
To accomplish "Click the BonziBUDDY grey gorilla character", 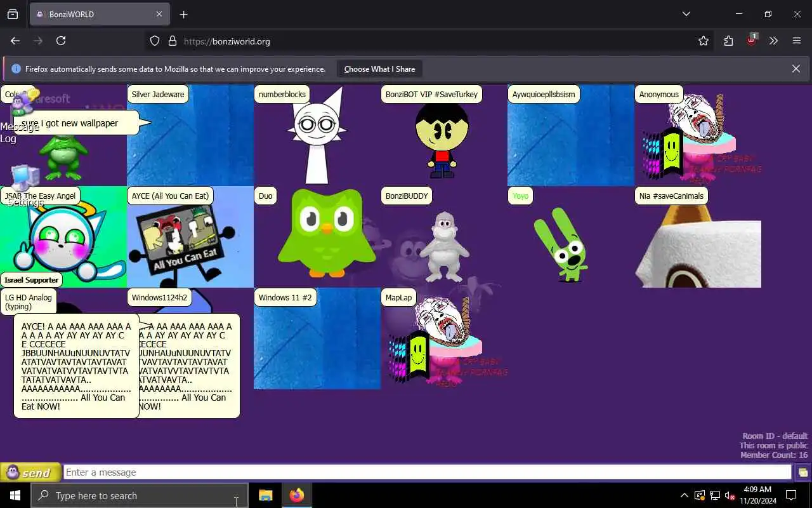I will [445, 246].
